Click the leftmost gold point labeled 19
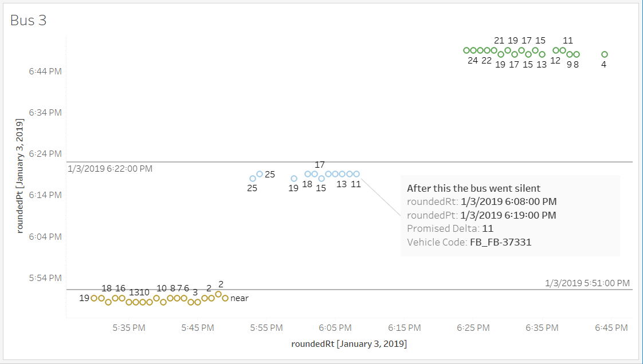This screenshot has width=643, height=364. point(95,298)
